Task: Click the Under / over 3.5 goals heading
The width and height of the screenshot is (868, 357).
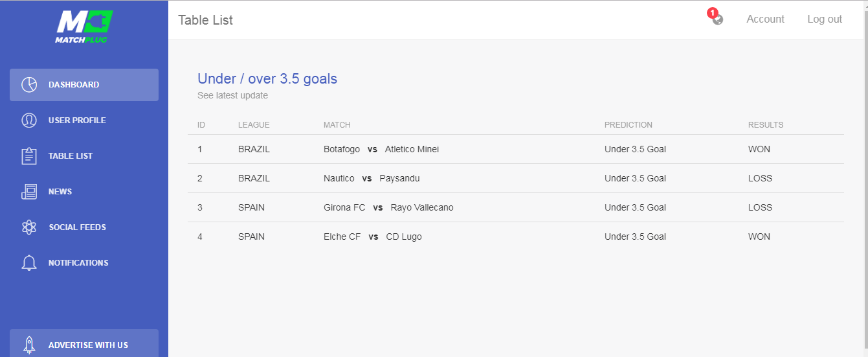Action: point(267,79)
